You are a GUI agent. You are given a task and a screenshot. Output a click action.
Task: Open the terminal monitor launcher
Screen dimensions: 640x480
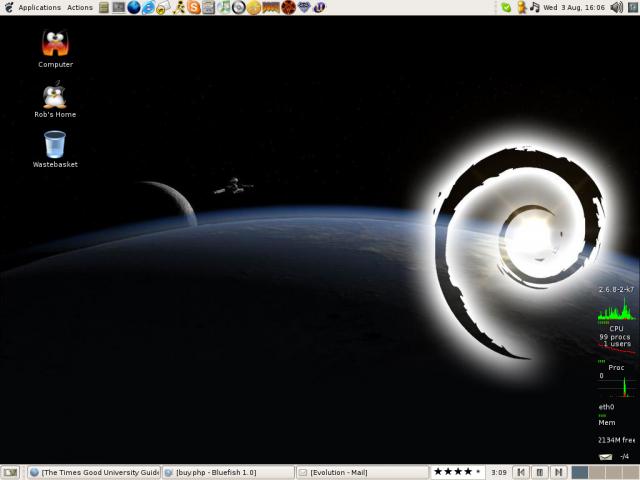[x=119, y=7]
